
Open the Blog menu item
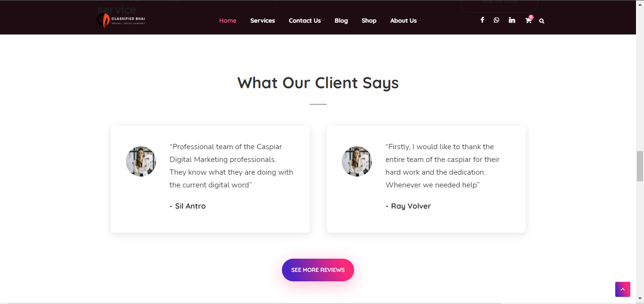(341, 20)
